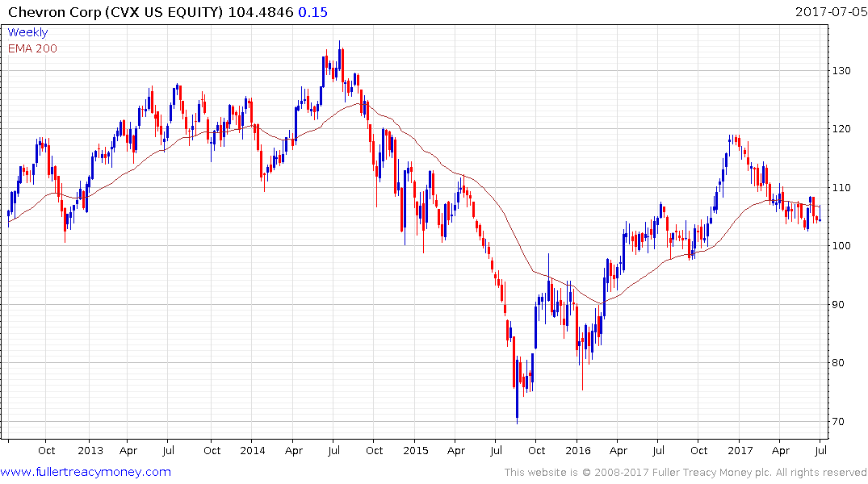The height and width of the screenshot is (484, 868).
Task: Open the www.fullertreacymoney.com link
Action: coord(86,472)
